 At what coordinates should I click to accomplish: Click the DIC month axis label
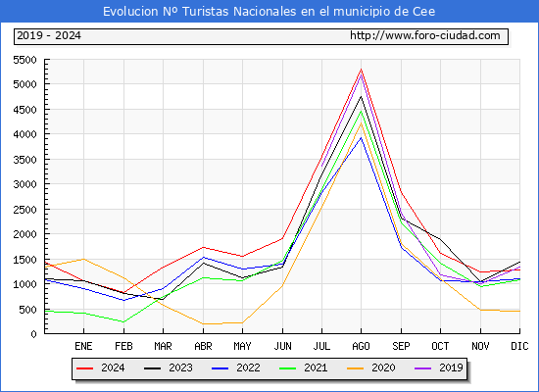(519, 346)
